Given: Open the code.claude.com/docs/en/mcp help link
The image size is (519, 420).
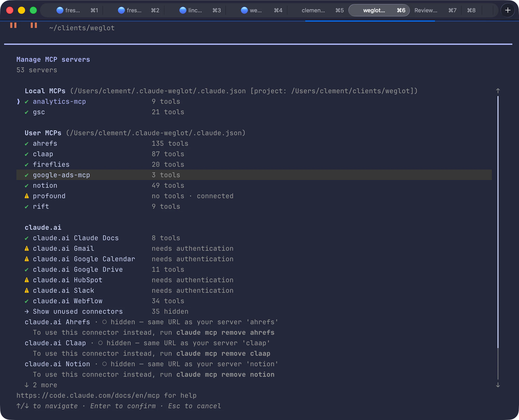Looking at the screenshot, I should (x=88, y=396).
